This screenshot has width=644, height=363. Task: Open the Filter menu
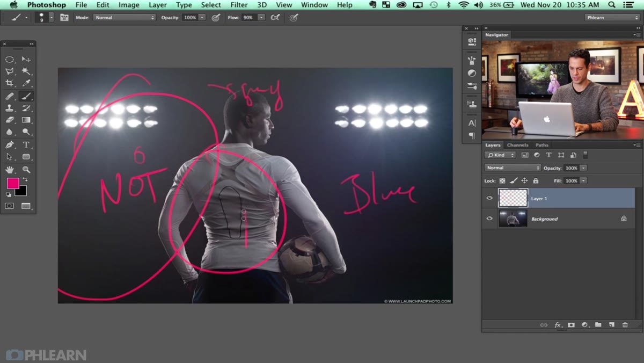pos(239,5)
